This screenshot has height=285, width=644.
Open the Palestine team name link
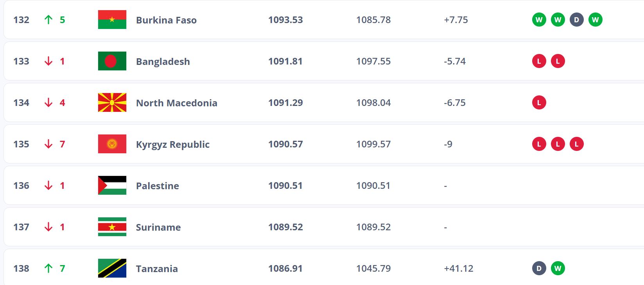pyautogui.click(x=157, y=186)
